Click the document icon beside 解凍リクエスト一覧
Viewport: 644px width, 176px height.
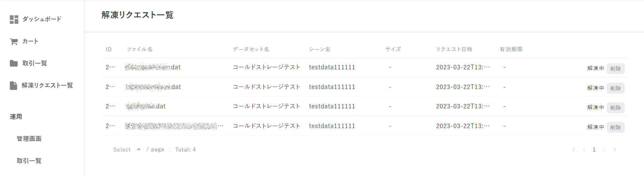click(x=14, y=86)
